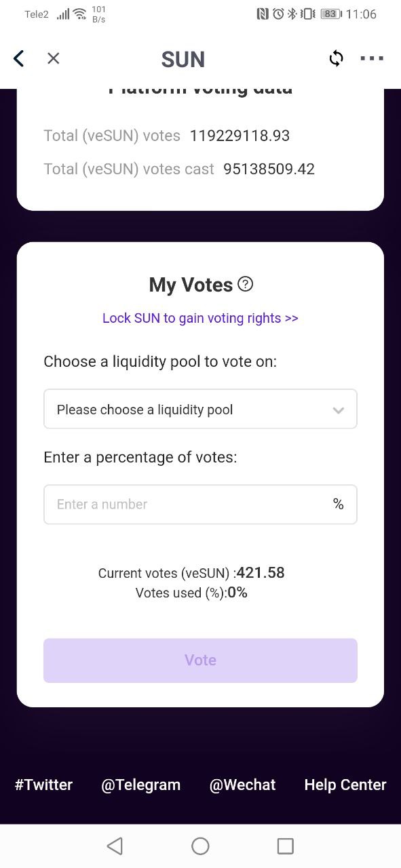
Task: Focus the Enter a number field
Action: click(x=200, y=504)
